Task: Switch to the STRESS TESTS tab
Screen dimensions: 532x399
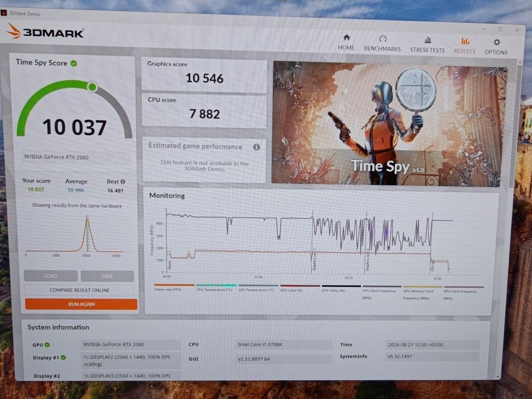Action: pyautogui.click(x=427, y=45)
